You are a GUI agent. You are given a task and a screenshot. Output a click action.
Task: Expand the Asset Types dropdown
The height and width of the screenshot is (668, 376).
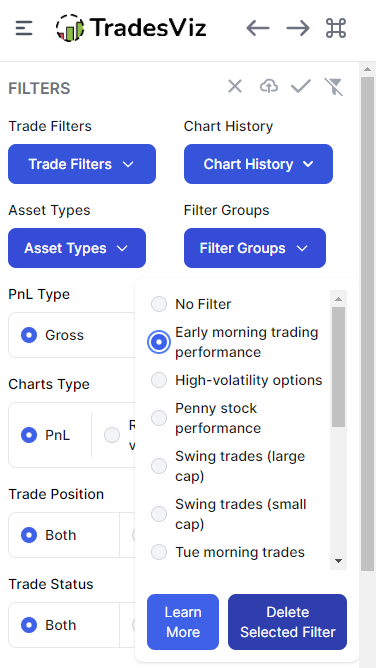(77, 248)
